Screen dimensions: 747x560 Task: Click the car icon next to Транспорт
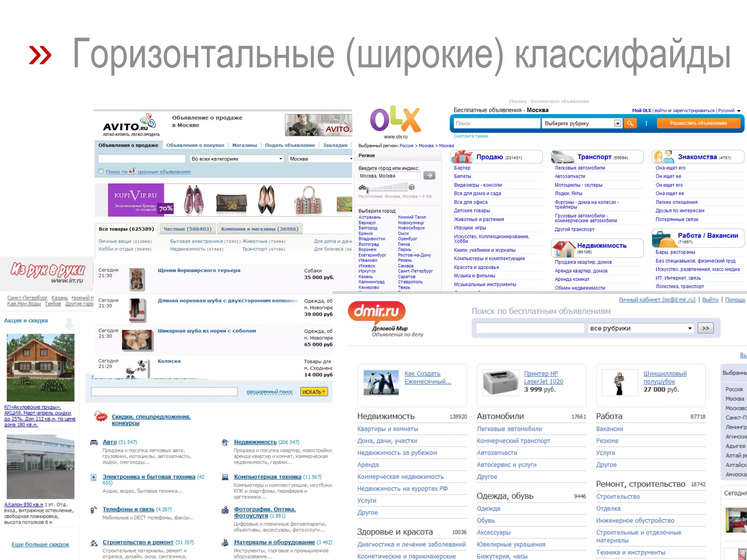(x=562, y=157)
